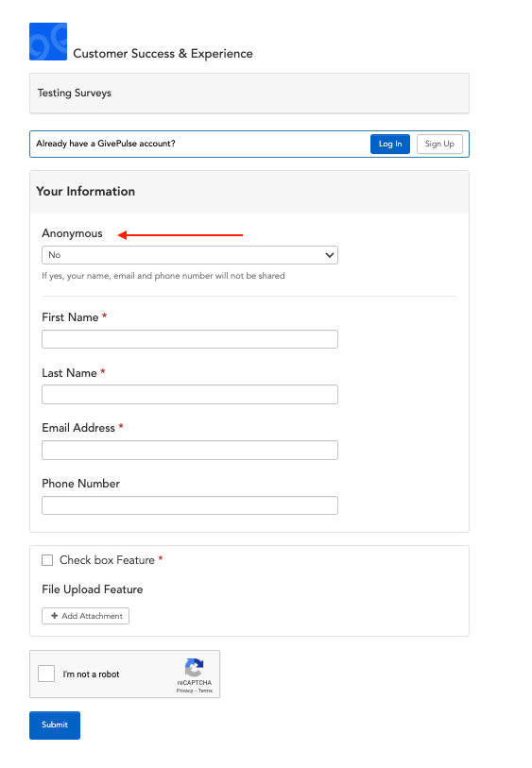Click the Log In button
Viewport: 532px width, 768px height.
(x=390, y=144)
